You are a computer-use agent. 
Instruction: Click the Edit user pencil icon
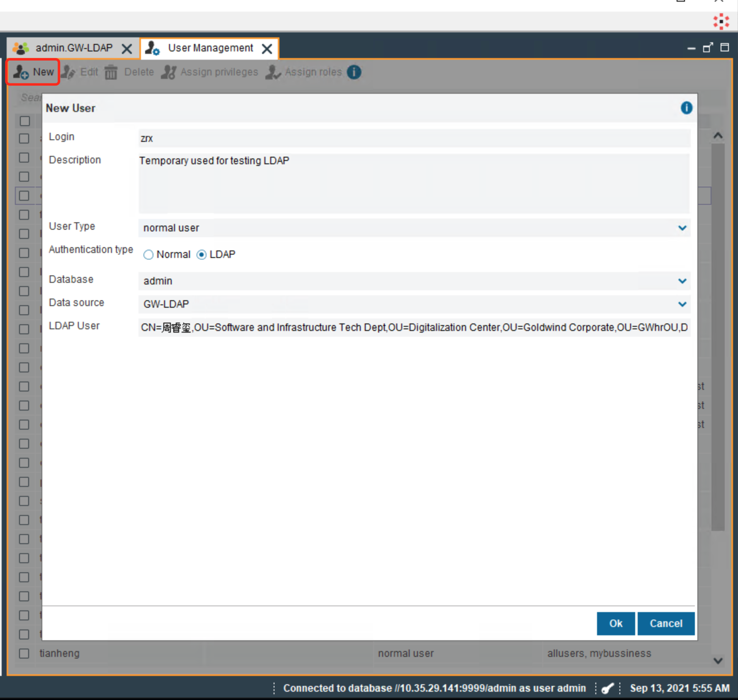tap(68, 72)
